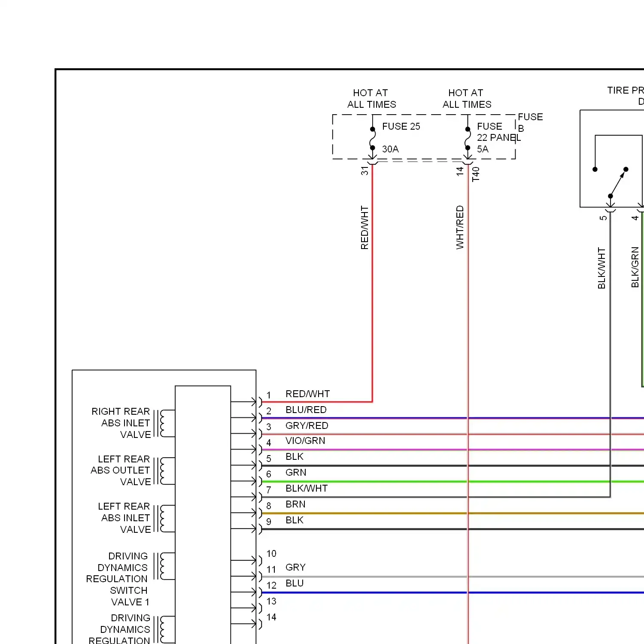Screen dimensions: 644x644
Task: Click HOT AT ALL TIMES above the 5A fuse
Action: [467, 99]
